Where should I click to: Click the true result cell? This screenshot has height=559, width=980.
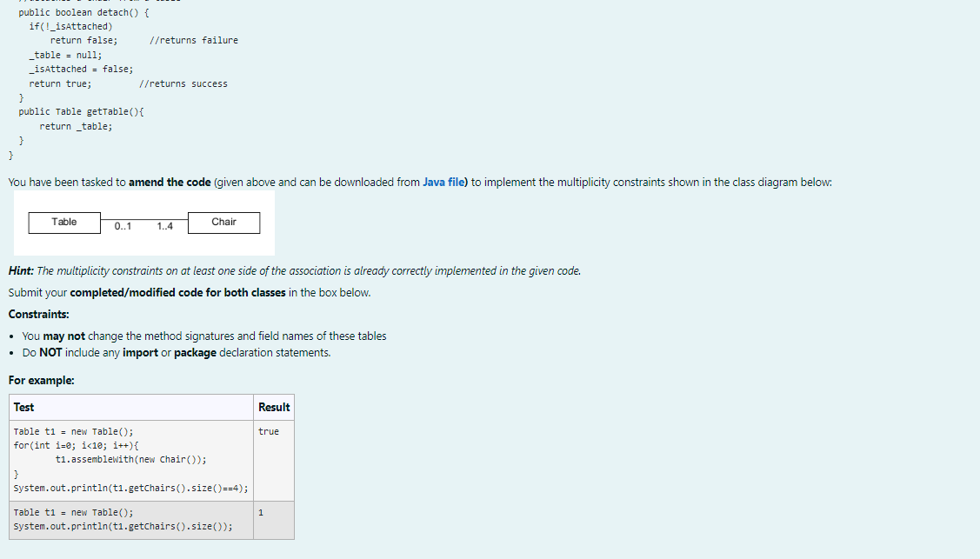pyautogui.click(x=269, y=430)
